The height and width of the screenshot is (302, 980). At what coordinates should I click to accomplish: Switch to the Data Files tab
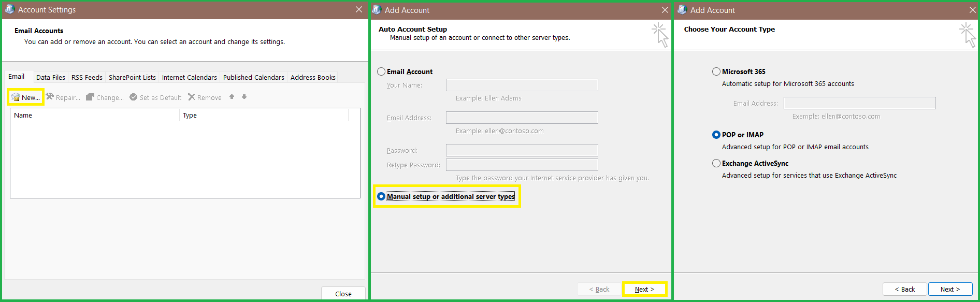pos(51,77)
